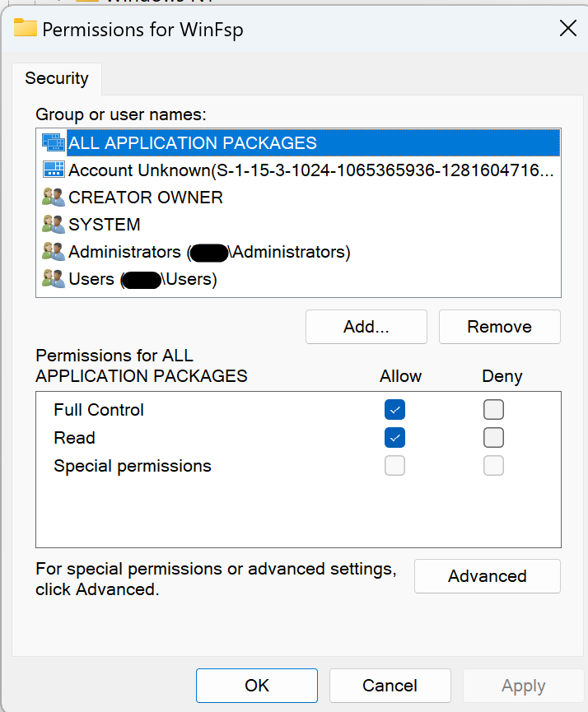
Task: Click the SYSTEM group icon
Action: 53,224
